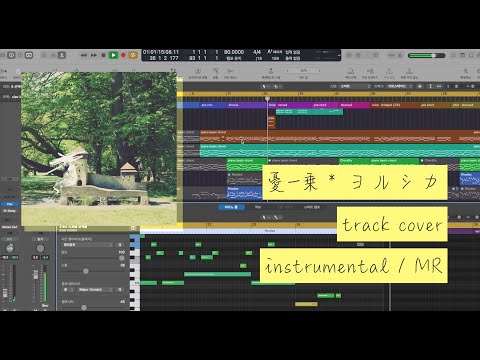
Task: Click the St Delay plugin slot
Action: tap(10, 211)
